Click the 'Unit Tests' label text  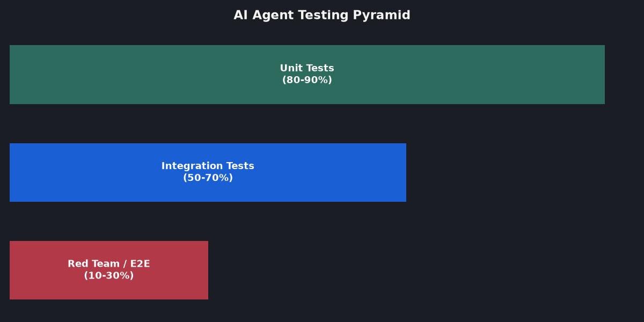coord(307,68)
